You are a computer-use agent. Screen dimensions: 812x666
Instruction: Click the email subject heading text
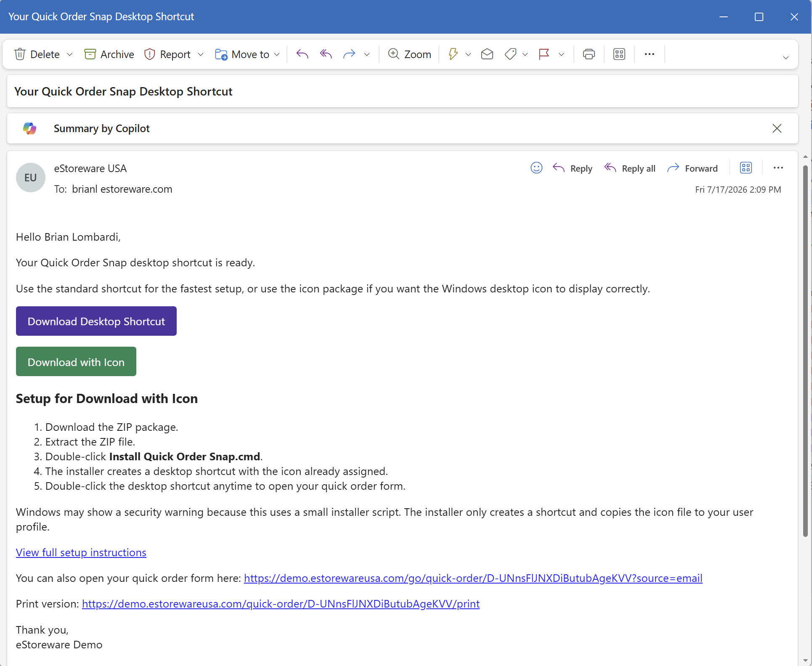(x=123, y=91)
